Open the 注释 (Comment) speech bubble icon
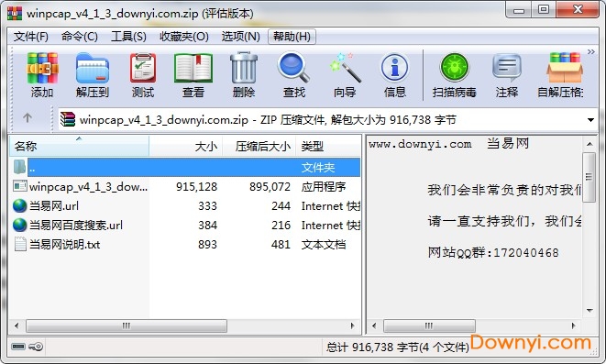 click(507, 68)
